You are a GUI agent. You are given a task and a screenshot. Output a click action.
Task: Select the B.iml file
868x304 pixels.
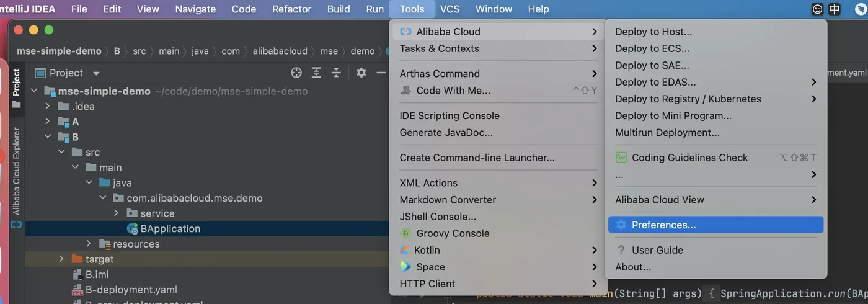tap(97, 274)
